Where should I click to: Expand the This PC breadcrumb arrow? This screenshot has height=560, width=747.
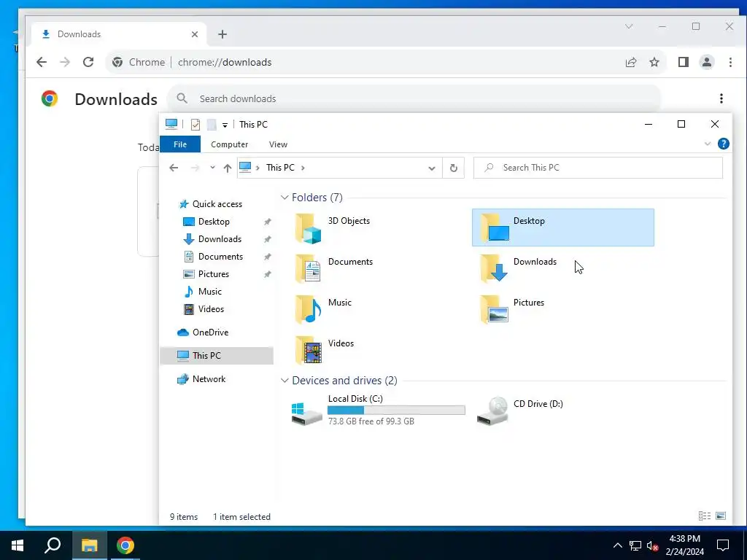pos(303,168)
